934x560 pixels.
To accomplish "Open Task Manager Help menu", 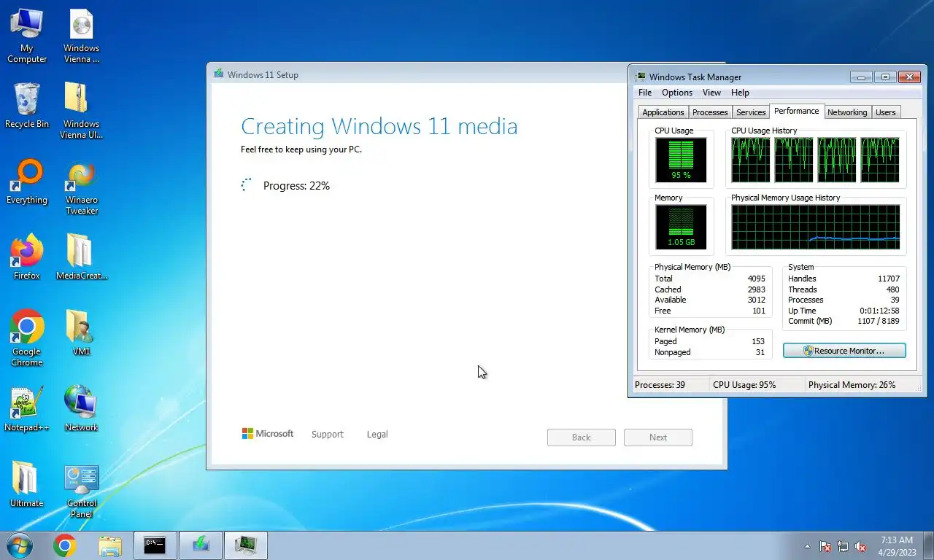I will [x=740, y=93].
